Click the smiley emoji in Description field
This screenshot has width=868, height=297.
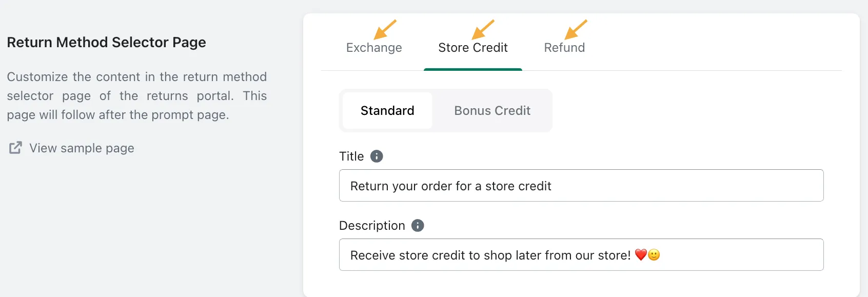(654, 255)
